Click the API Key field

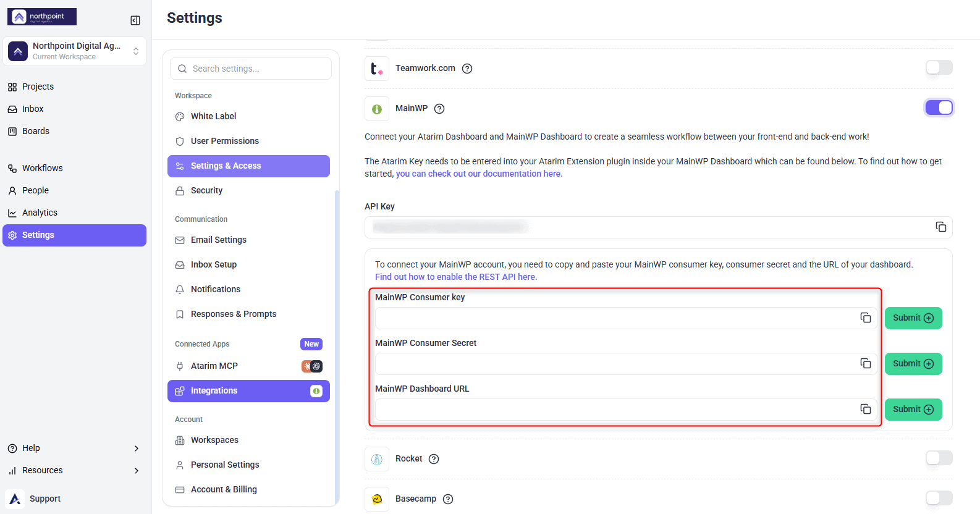[658, 227]
